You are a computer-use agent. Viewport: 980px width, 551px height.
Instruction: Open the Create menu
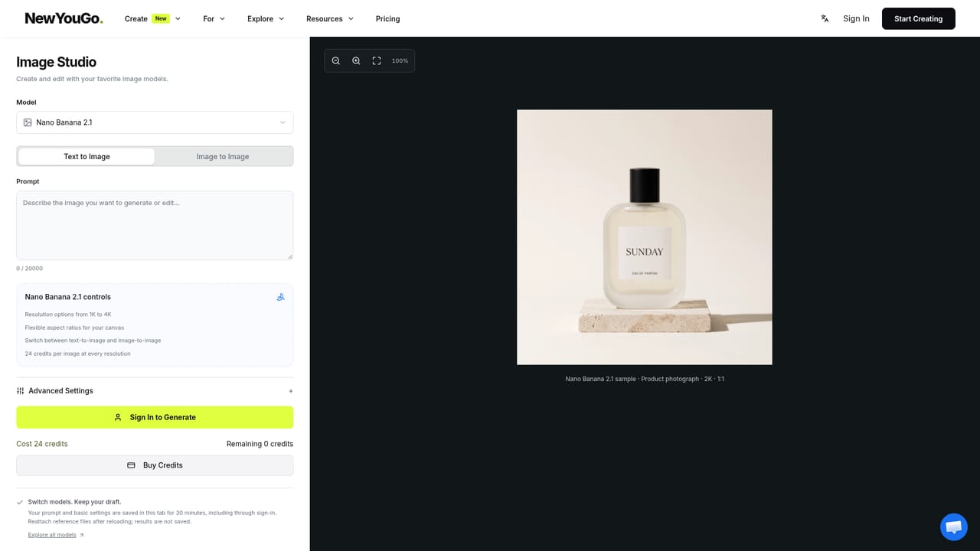point(152,18)
